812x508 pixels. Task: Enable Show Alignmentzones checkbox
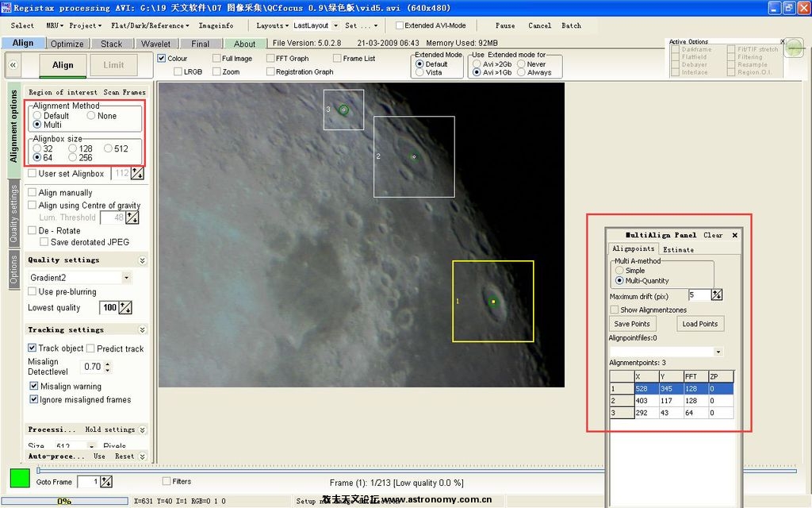point(615,310)
